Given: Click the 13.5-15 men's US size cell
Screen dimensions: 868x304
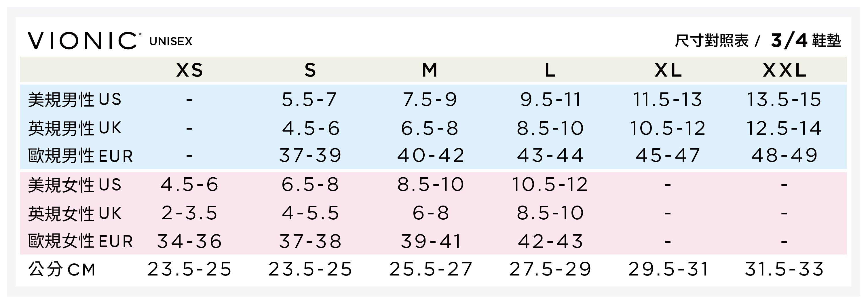Looking at the screenshot, I should tap(784, 100).
